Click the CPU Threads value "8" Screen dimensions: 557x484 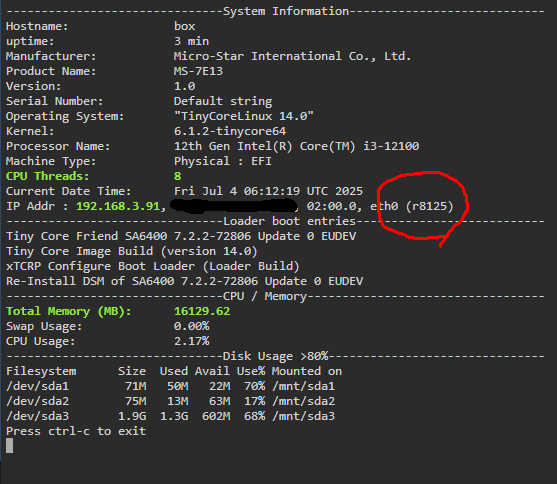[177, 176]
